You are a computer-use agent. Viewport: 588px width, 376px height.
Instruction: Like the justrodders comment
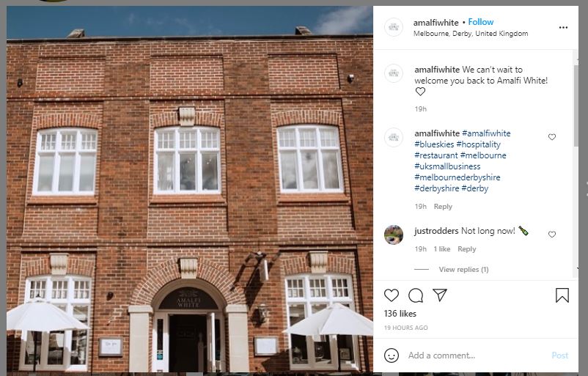[551, 235]
